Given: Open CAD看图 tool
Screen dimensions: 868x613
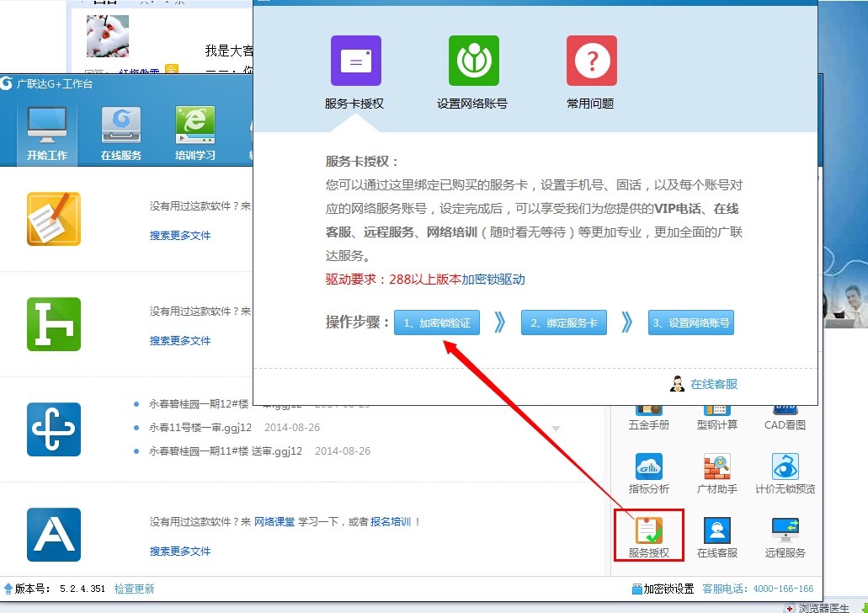Looking at the screenshot, I should [785, 418].
